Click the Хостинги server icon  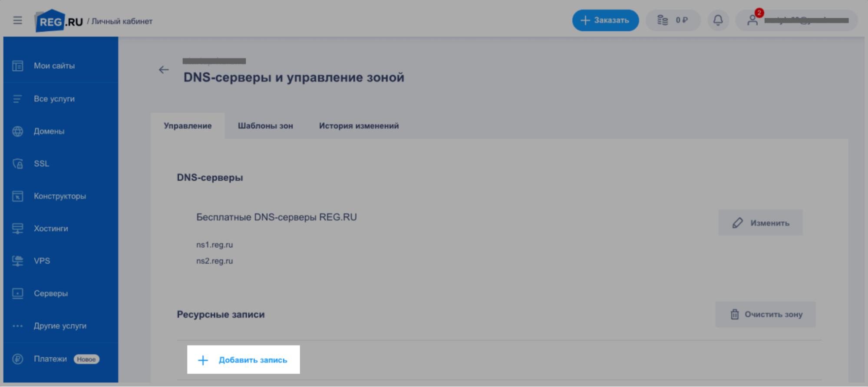coord(18,229)
